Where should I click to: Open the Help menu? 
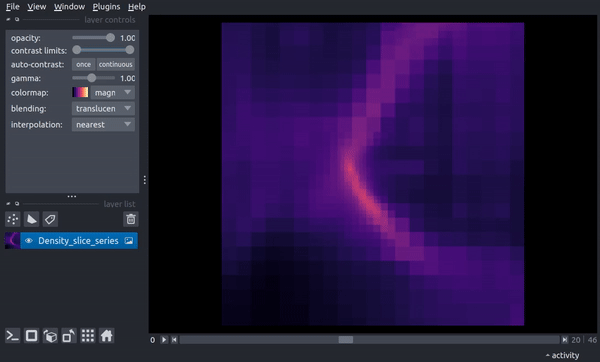[136, 7]
